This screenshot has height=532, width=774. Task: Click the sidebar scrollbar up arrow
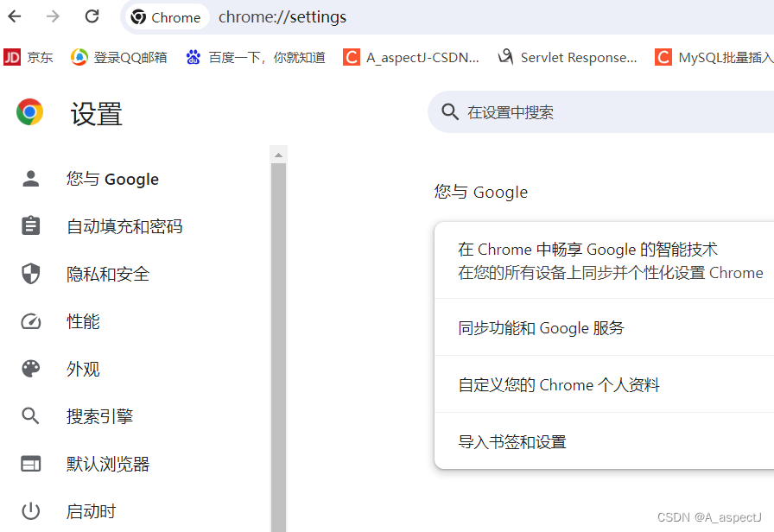[x=278, y=155]
